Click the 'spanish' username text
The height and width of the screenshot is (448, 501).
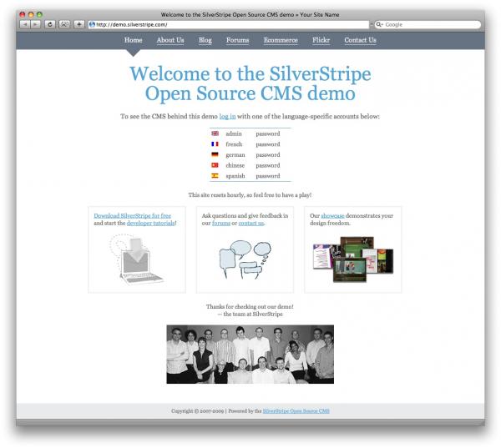[235, 176]
